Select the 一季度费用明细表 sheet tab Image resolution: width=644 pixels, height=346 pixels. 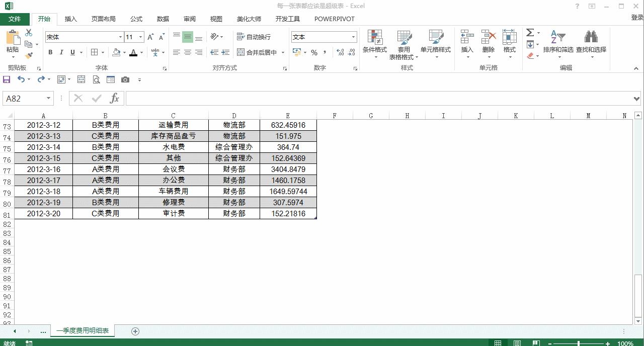point(83,330)
